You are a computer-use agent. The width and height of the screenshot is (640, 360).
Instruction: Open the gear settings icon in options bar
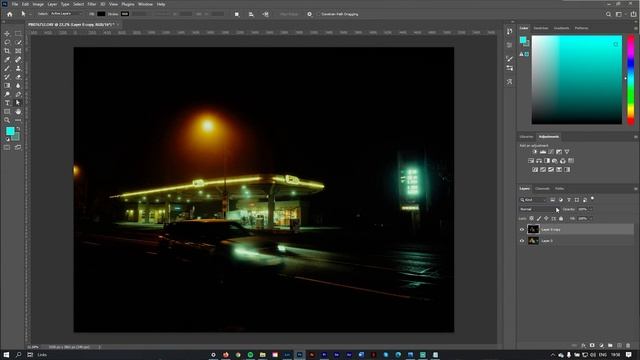309,14
